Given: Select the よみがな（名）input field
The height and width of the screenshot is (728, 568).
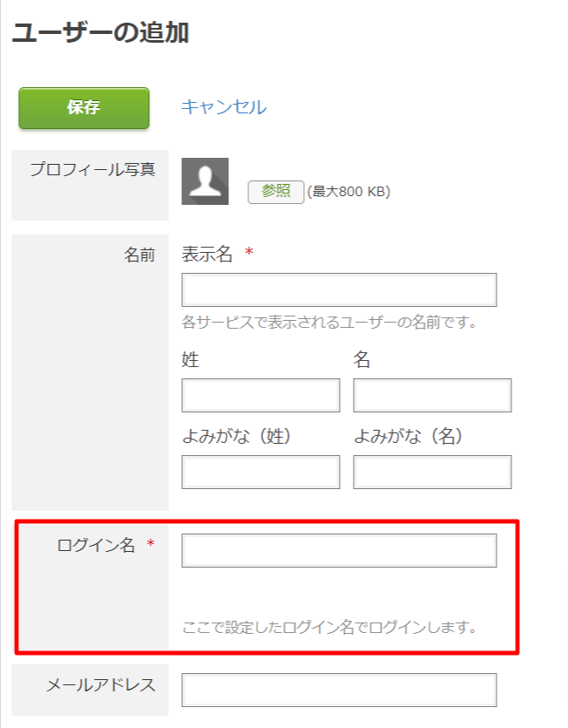Looking at the screenshot, I should 432,473.
